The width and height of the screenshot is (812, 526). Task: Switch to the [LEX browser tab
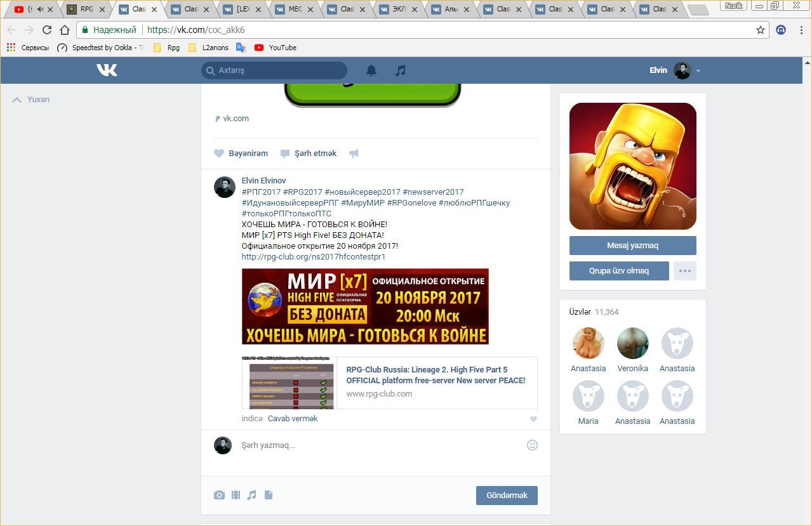coord(243,9)
